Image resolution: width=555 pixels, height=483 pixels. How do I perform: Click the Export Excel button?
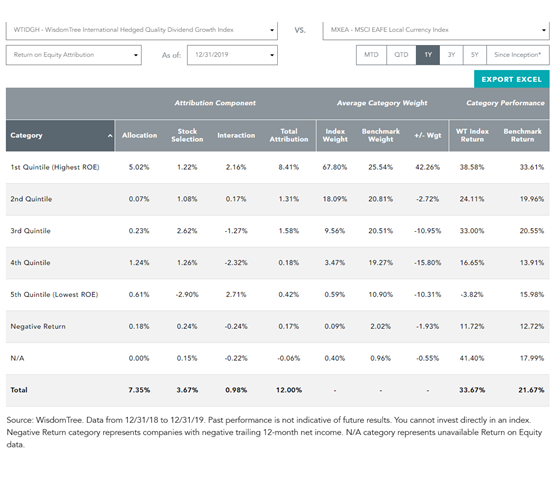(512, 79)
